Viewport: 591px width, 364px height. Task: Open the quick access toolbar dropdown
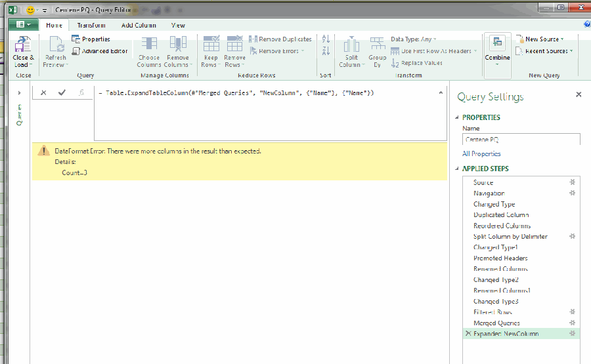pyautogui.click(x=45, y=10)
